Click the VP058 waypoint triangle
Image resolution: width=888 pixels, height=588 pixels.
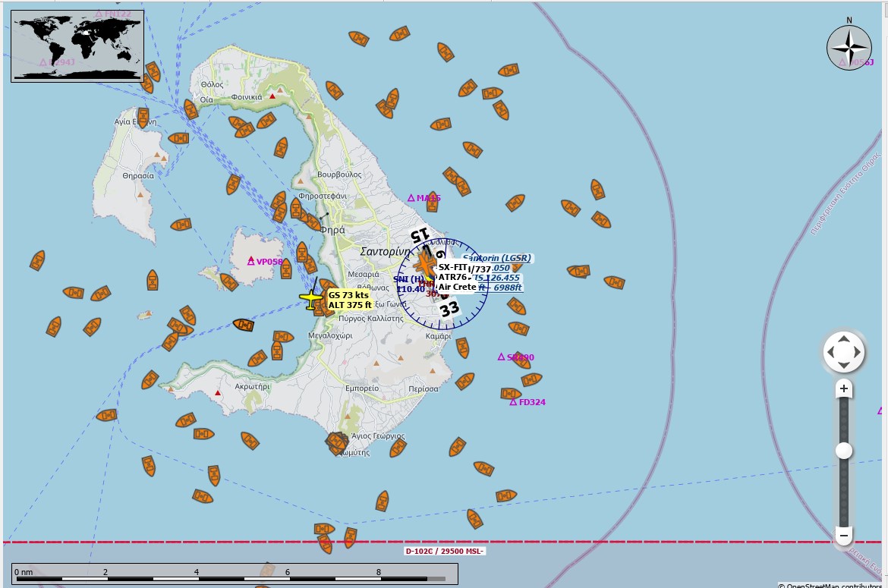pyautogui.click(x=251, y=261)
